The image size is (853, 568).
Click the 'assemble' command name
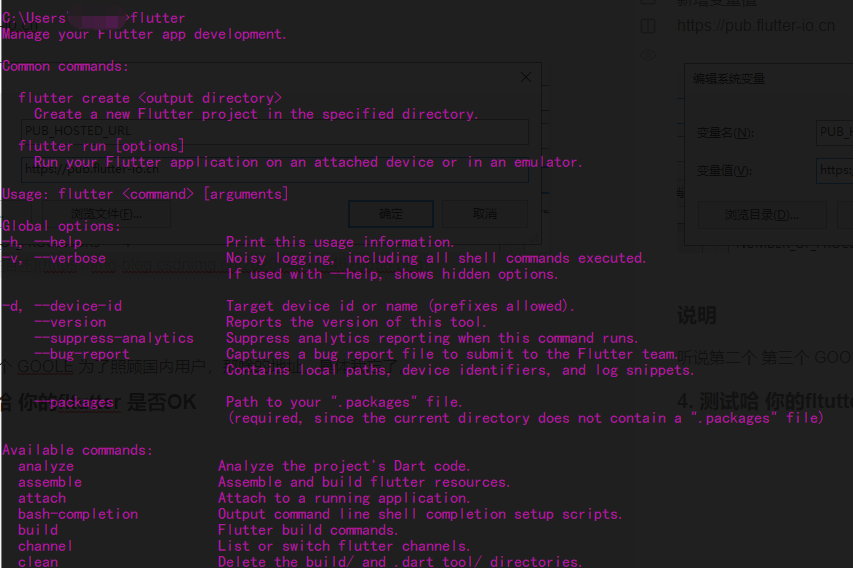[50, 483]
